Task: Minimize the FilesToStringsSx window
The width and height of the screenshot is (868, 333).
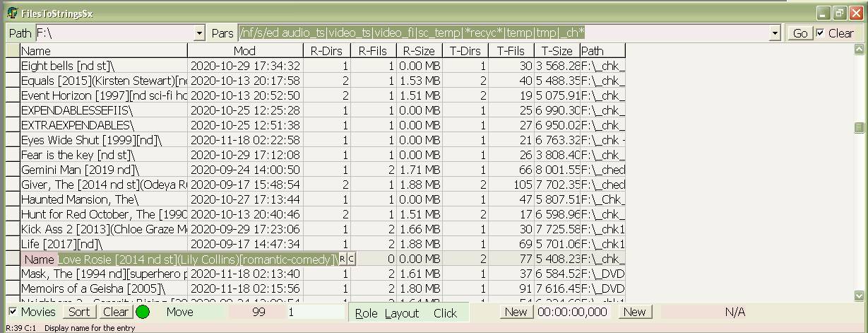Action: [824, 13]
